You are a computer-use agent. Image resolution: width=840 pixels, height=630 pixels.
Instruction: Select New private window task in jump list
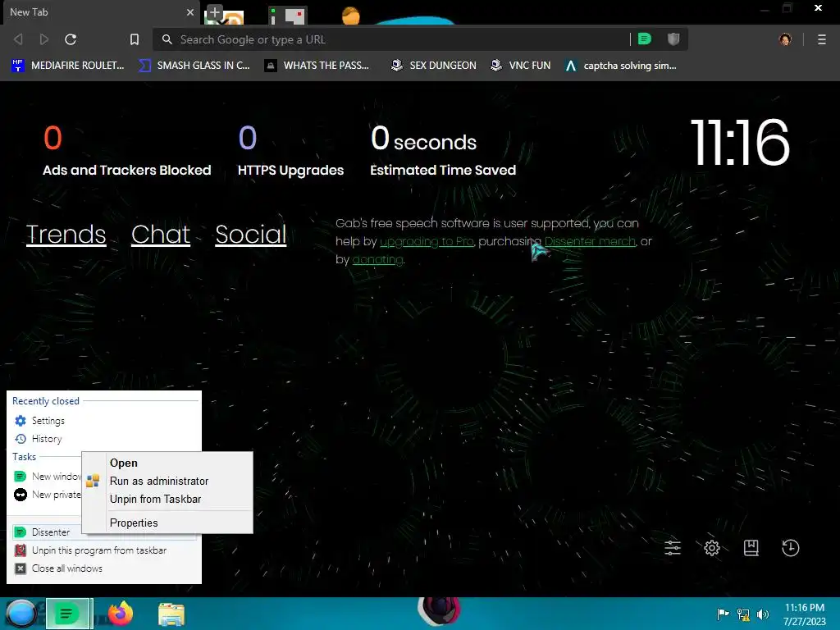coord(47,495)
